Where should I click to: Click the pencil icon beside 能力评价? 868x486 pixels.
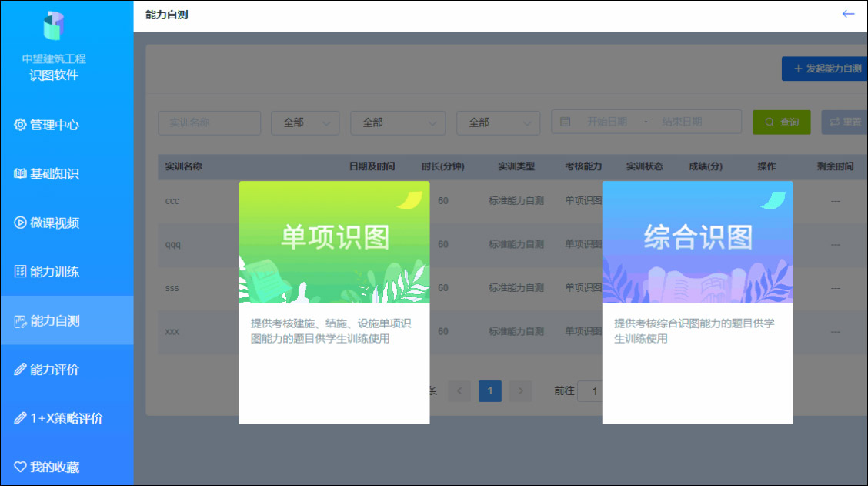point(22,369)
